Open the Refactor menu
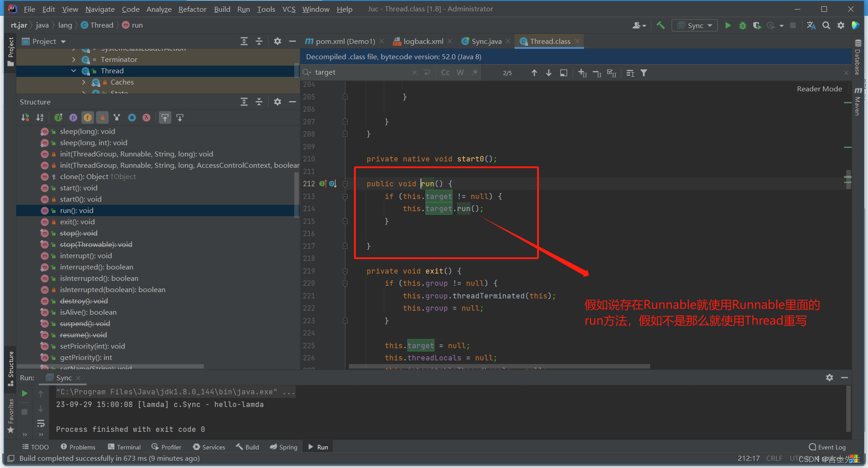The image size is (868, 468). 192,9
